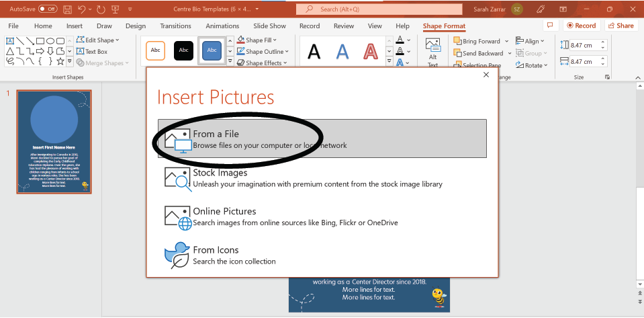Expand the Bring Forward dropdown
This screenshot has height=318, width=644.
click(x=505, y=41)
